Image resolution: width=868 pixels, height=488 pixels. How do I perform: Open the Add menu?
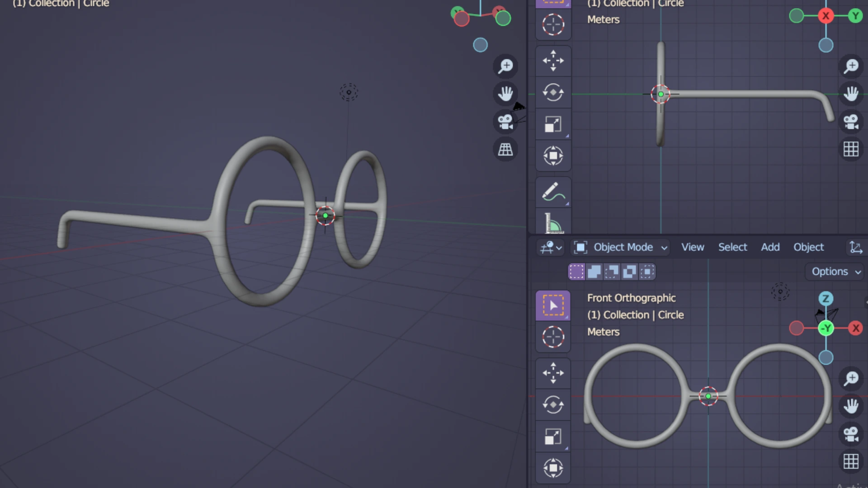(770, 247)
